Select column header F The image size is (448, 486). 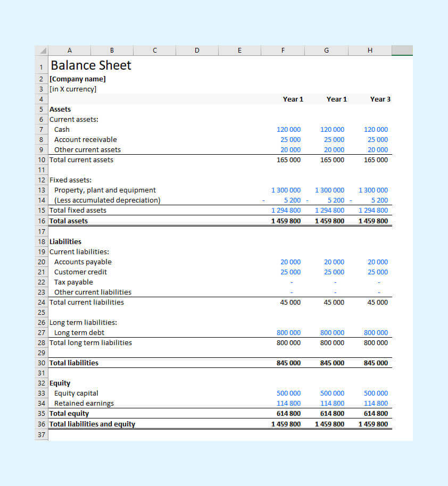point(283,50)
